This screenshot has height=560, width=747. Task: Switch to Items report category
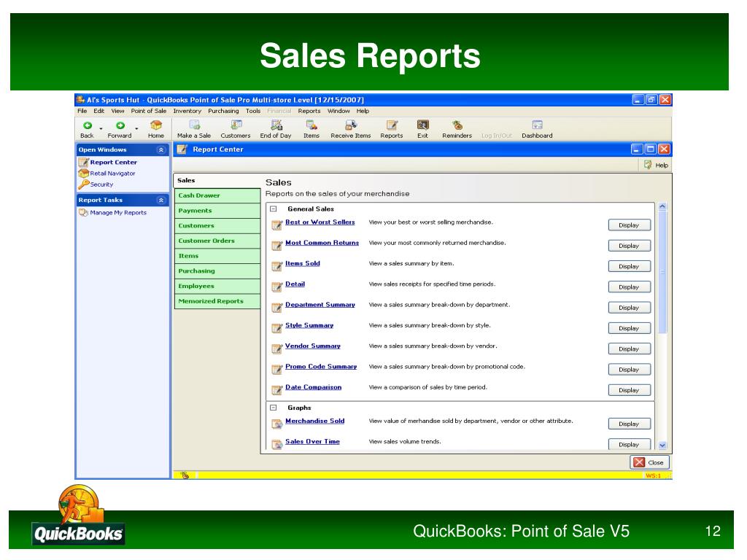(x=217, y=256)
